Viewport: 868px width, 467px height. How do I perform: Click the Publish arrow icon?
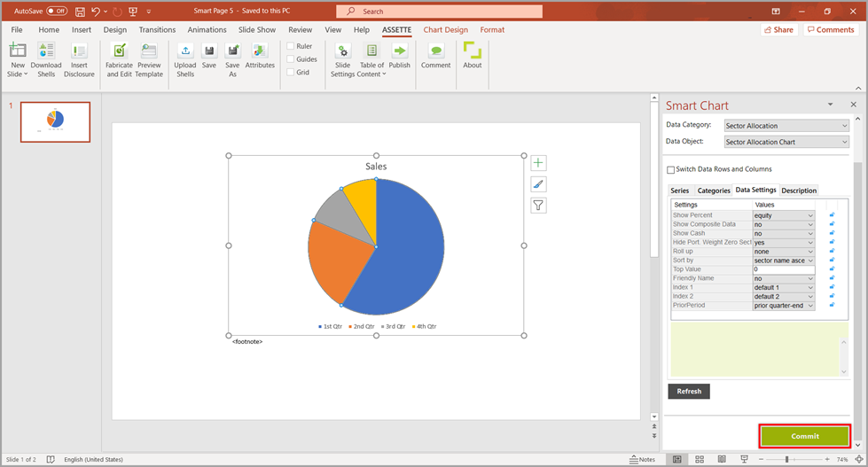tap(399, 51)
